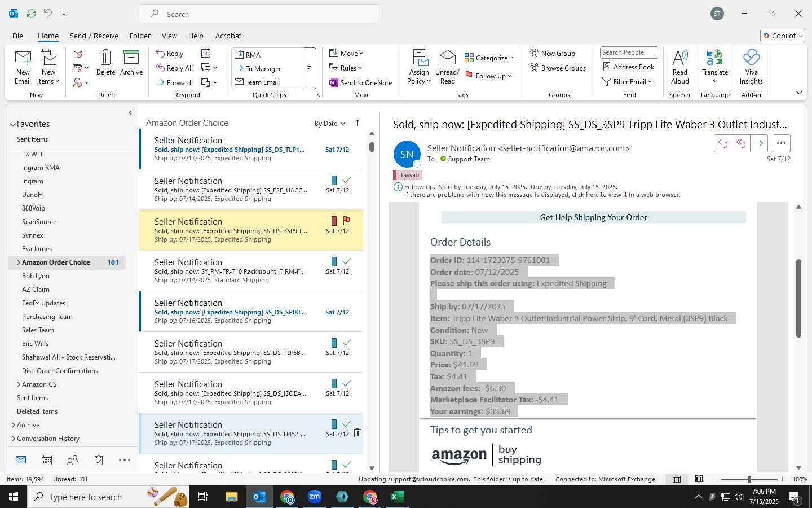Click teal category swatch on SS_DS_ISOBA message
Viewport: 812px width, 508px height.
[334, 383]
